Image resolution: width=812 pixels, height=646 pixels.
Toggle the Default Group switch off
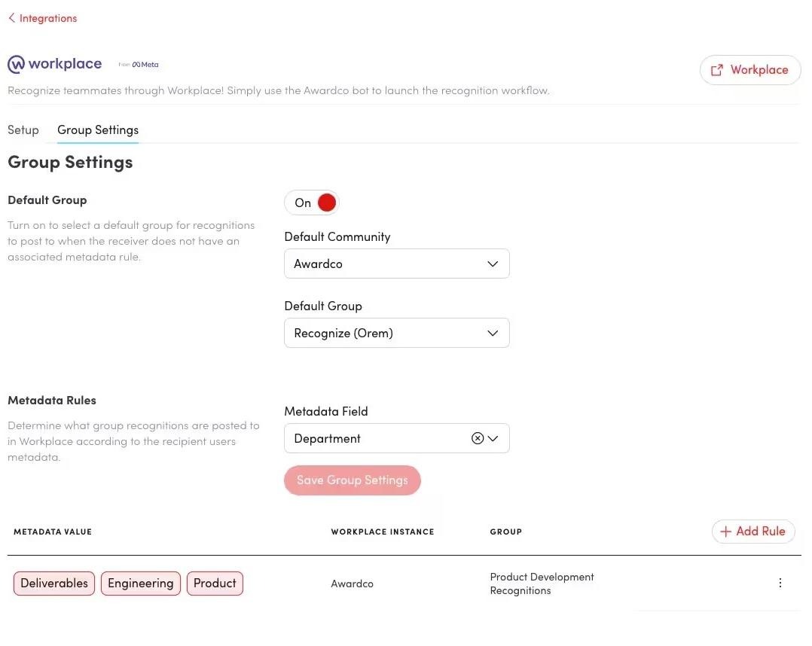tap(312, 203)
